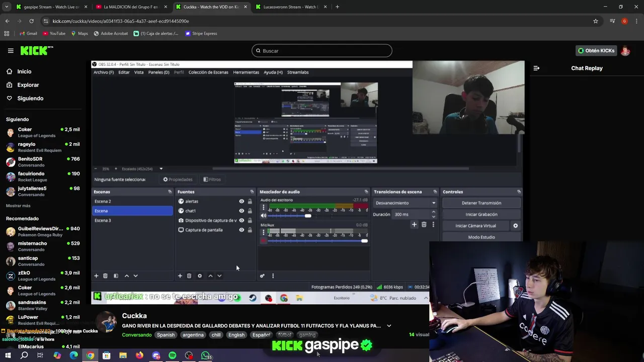Click Iniciar Grabación button
The image size is (644, 362).
coord(481,214)
